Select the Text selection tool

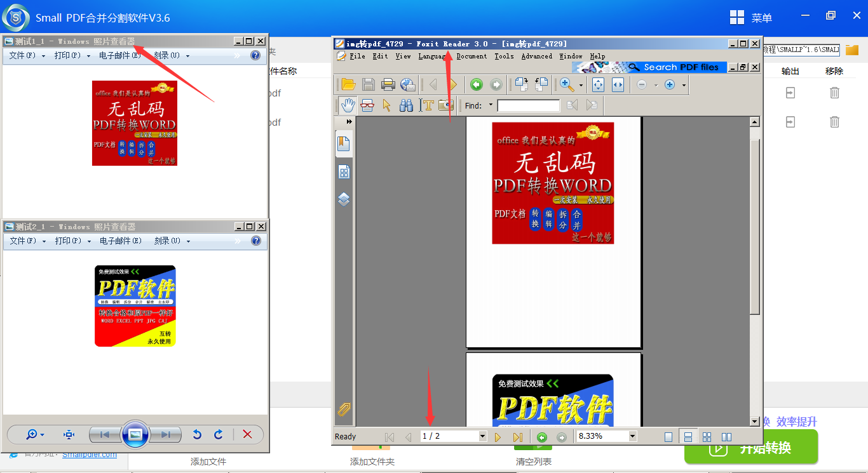pyautogui.click(x=426, y=105)
